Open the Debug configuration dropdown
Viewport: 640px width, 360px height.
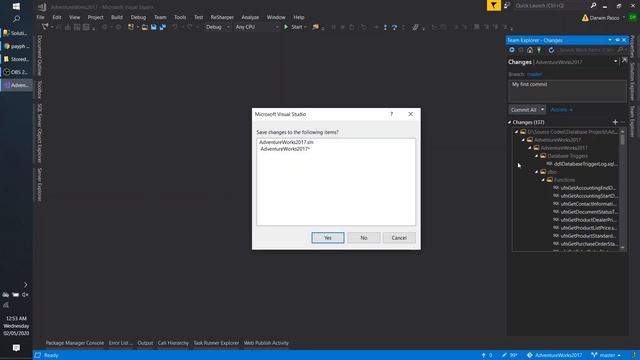[x=218, y=27]
